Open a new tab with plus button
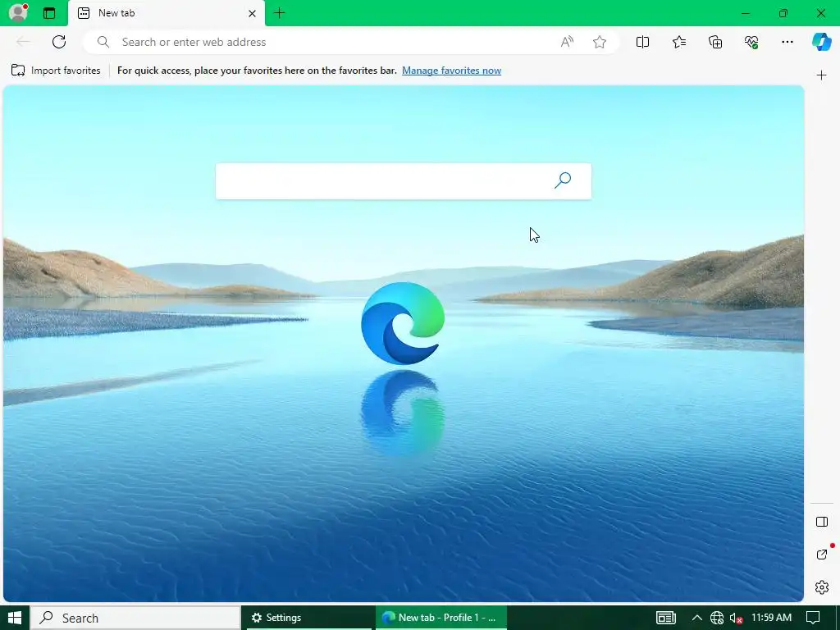The image size is (840, 630). pyautogui.click(x=279, y=13)
